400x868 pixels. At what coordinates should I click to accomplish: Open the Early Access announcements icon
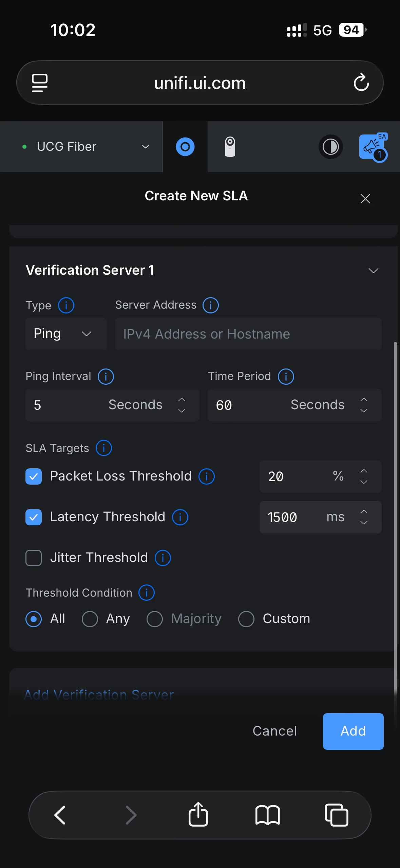click(x=373, y=147)
